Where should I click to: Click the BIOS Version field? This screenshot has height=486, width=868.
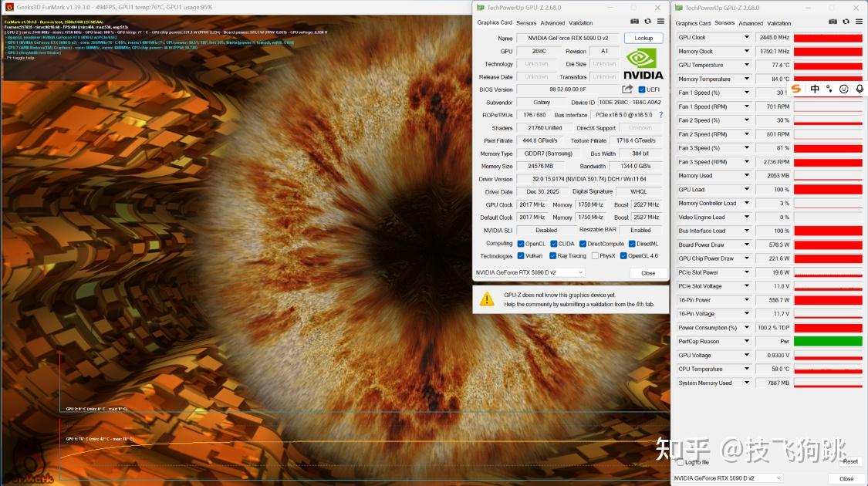click(x=568, y=89)
